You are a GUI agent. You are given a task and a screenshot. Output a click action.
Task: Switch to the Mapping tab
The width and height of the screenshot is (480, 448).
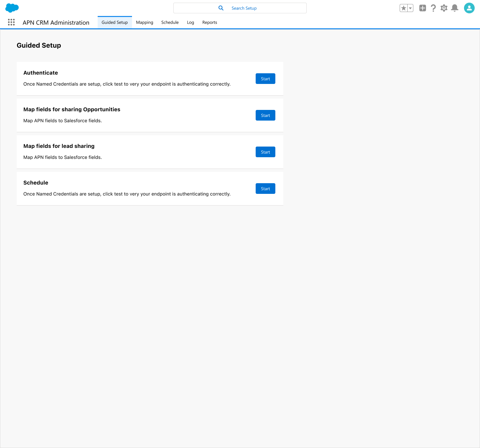tap(145, 22)
